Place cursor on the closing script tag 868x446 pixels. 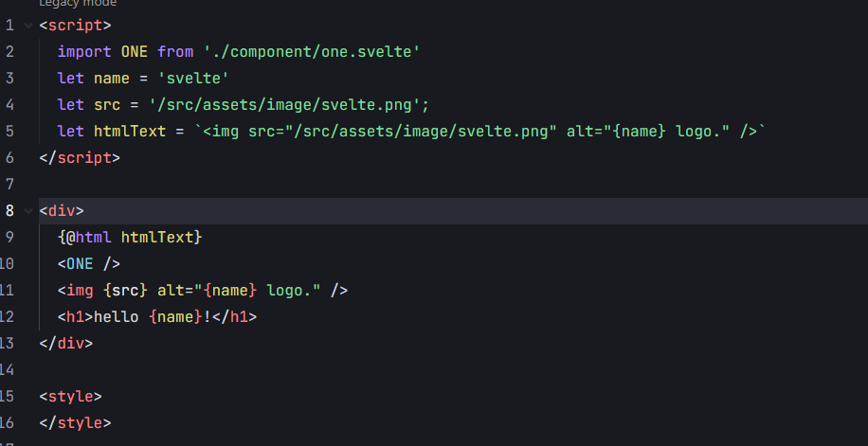click(x=80, y=158)
